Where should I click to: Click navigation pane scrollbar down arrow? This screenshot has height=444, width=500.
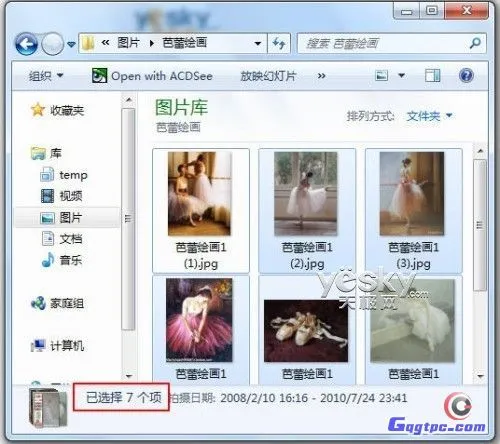pyautogui.click(x=129, y=376)
